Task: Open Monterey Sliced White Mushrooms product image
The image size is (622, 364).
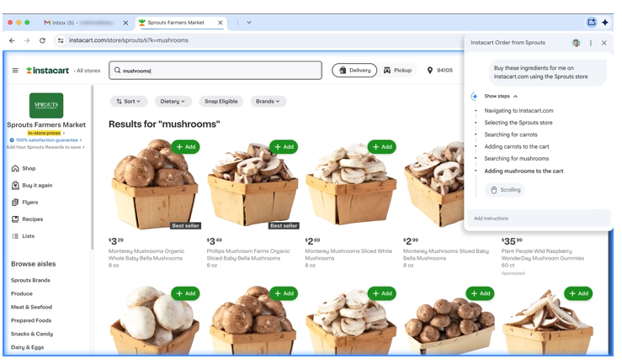Action: pos(351,183)
